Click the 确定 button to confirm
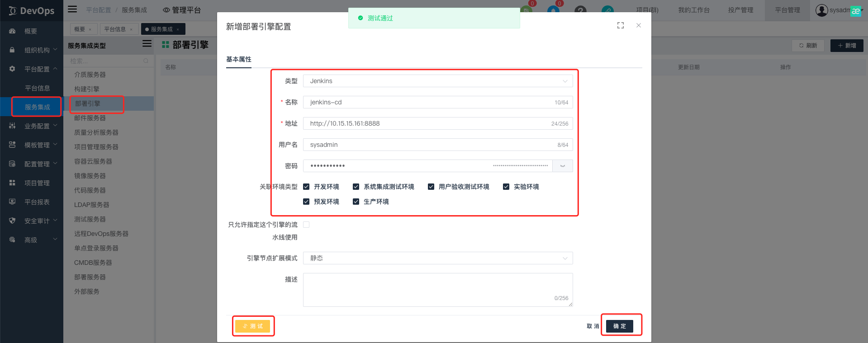This screenshot has width=868, height=343. click(620, 326)
